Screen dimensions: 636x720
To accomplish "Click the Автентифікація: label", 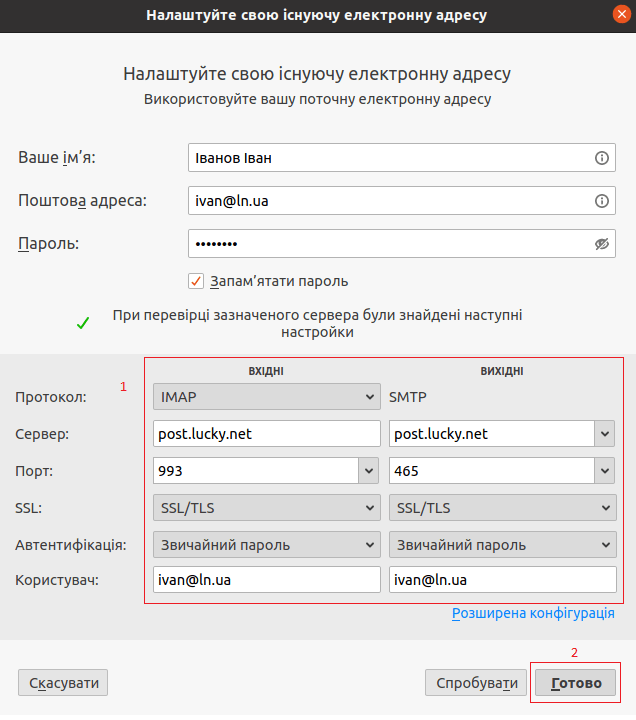I will [x=71, y=545].
